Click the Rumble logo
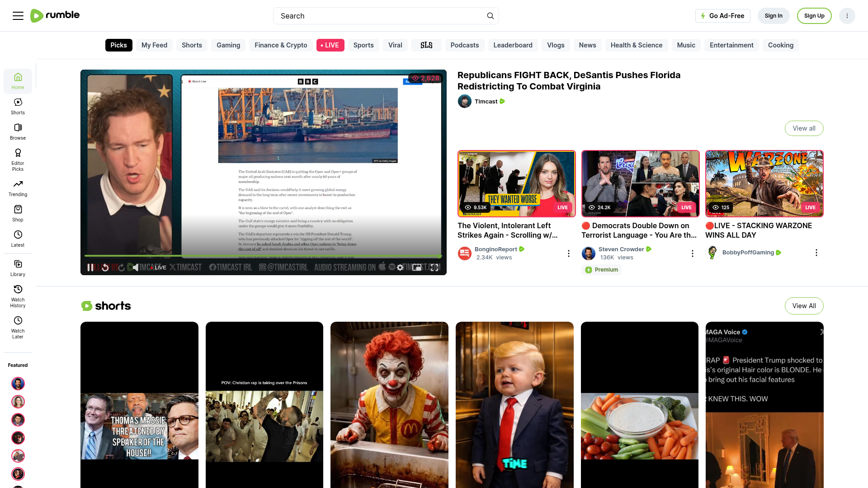 pyautogui.click(x=55, y=15)
